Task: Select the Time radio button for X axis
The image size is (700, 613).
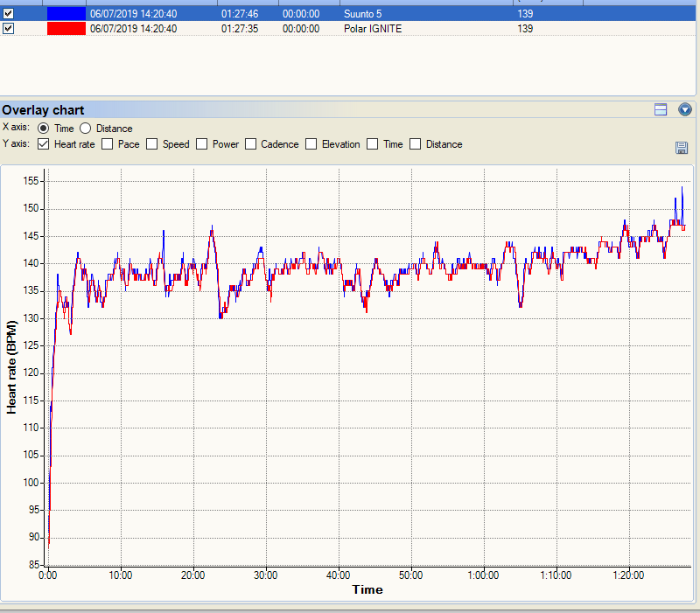Action: pyautogui.click(x=43, y=129)
